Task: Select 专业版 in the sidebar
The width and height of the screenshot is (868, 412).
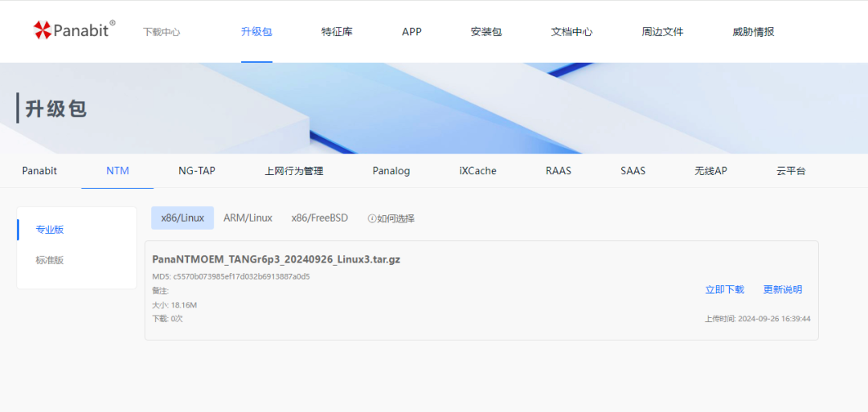Action: tap(50, 230)
